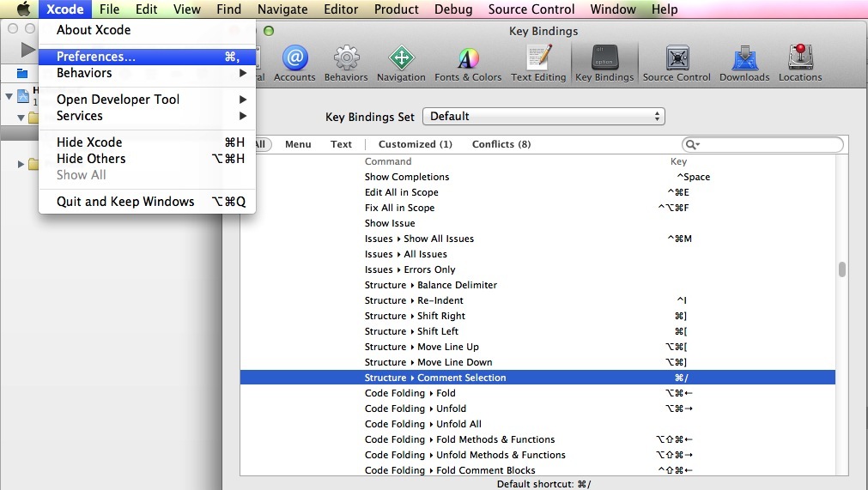Open the Window menu

pyautogui.click(x=613, y=9)
